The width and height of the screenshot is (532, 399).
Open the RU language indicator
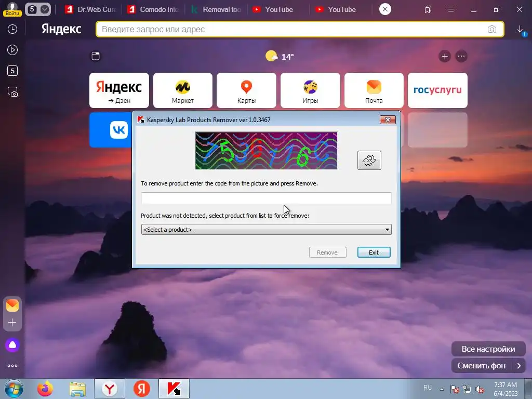(x=428, y=388)
